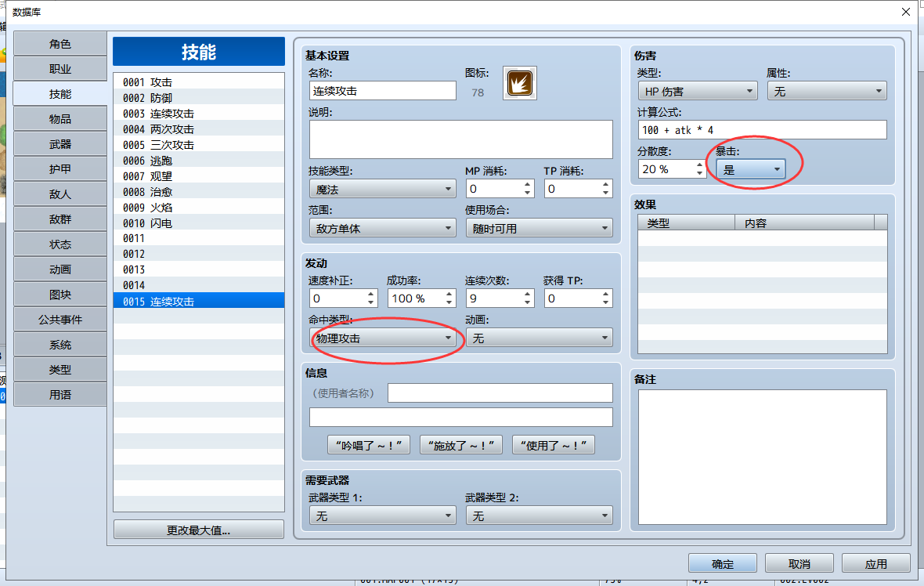Screen dimensions: 924x586
Task: Open the 武器类型 2 dropdown
Action: pyautogui.click(x=540, y=515)
